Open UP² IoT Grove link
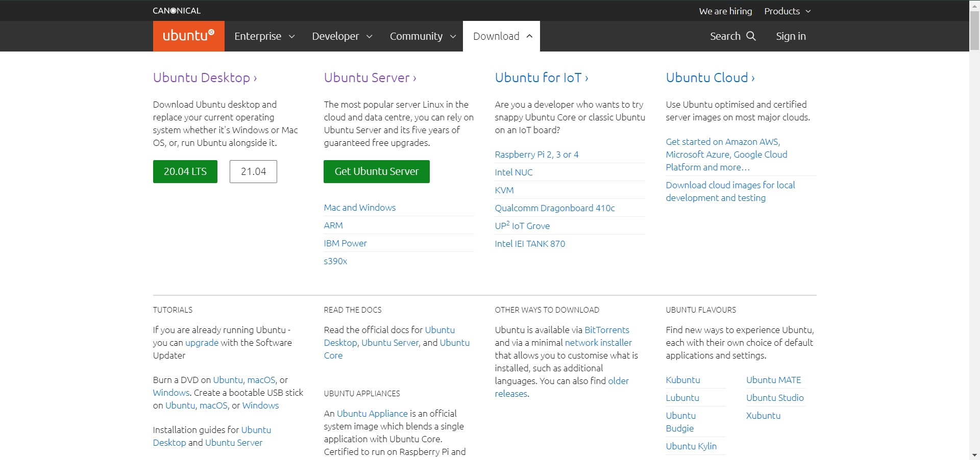 tap(522, 225)
